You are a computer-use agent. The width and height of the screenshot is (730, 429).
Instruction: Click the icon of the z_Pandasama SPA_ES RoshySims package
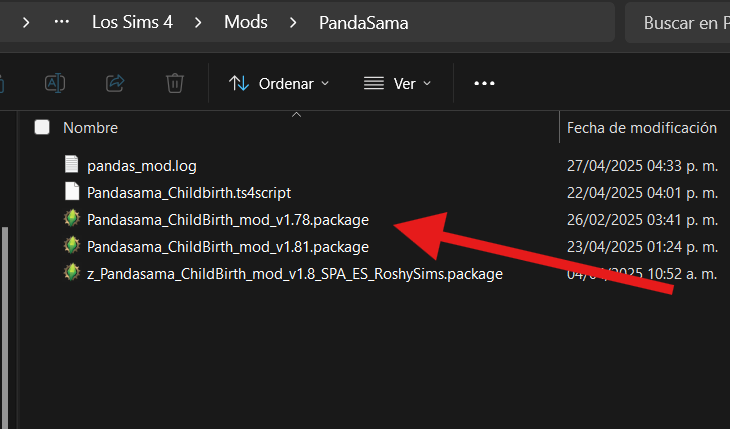[71, 273]
